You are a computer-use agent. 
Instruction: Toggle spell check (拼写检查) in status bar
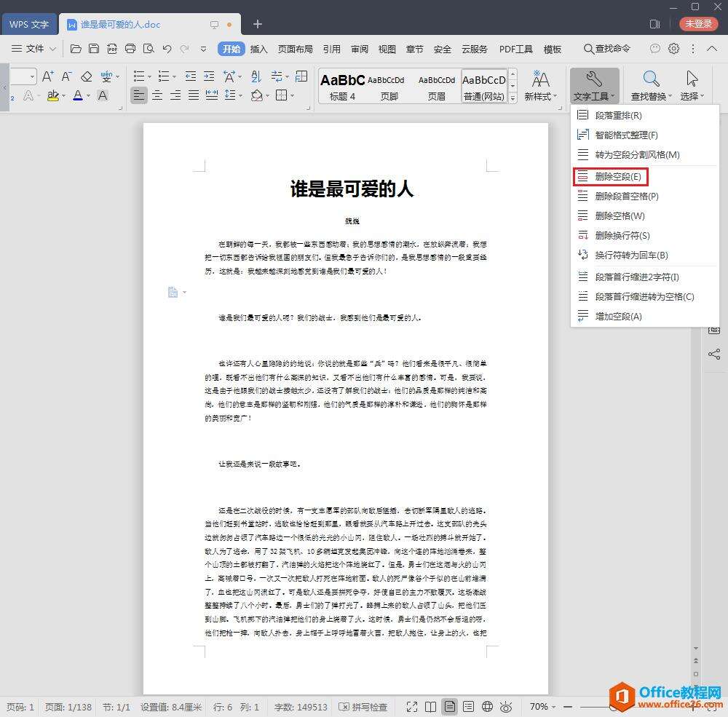(363, 706)
